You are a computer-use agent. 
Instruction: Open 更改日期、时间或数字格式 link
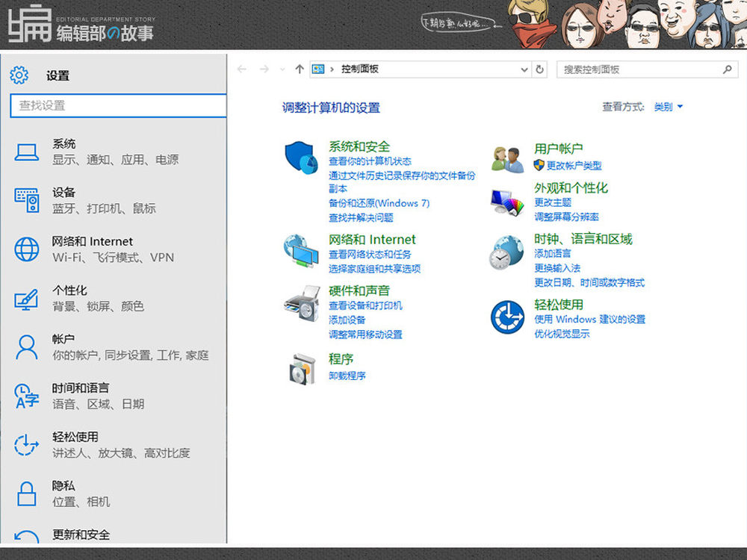click(x=589, y=283)
